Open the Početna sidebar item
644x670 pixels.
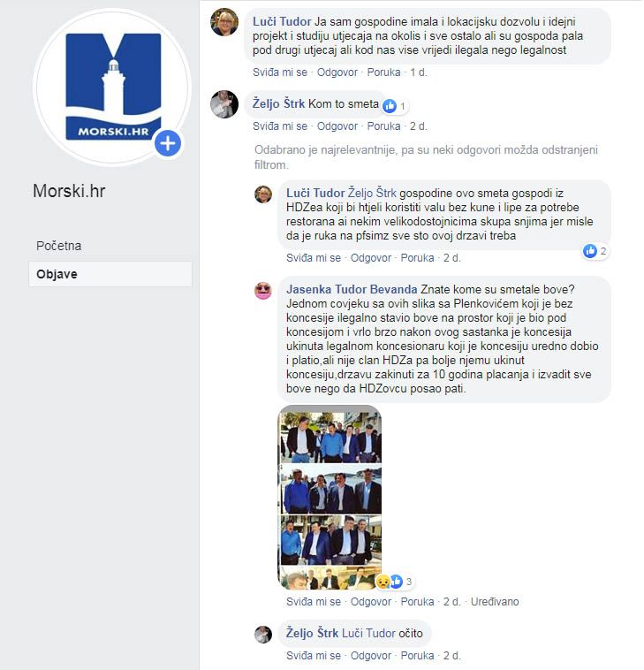tap(58, 246)
